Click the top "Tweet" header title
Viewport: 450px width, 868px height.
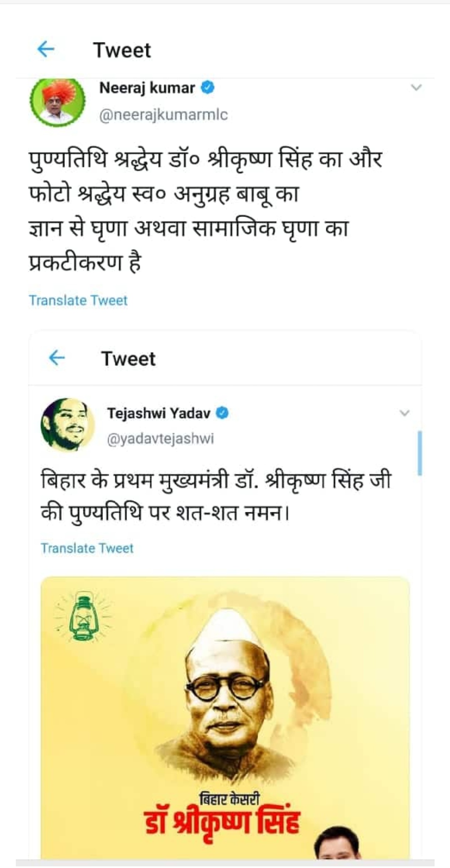[122, 50]
